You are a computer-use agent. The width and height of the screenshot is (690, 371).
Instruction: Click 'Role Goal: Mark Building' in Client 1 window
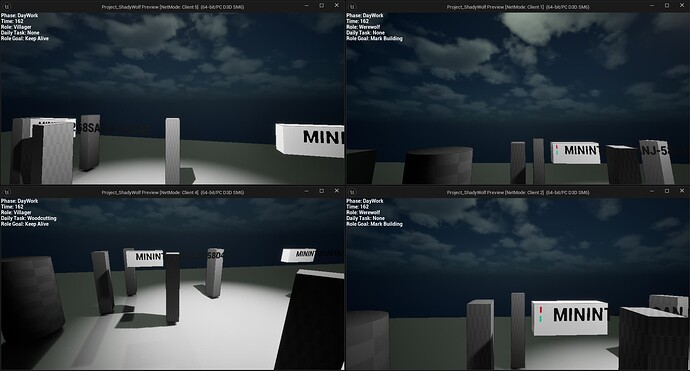[374, 38]
